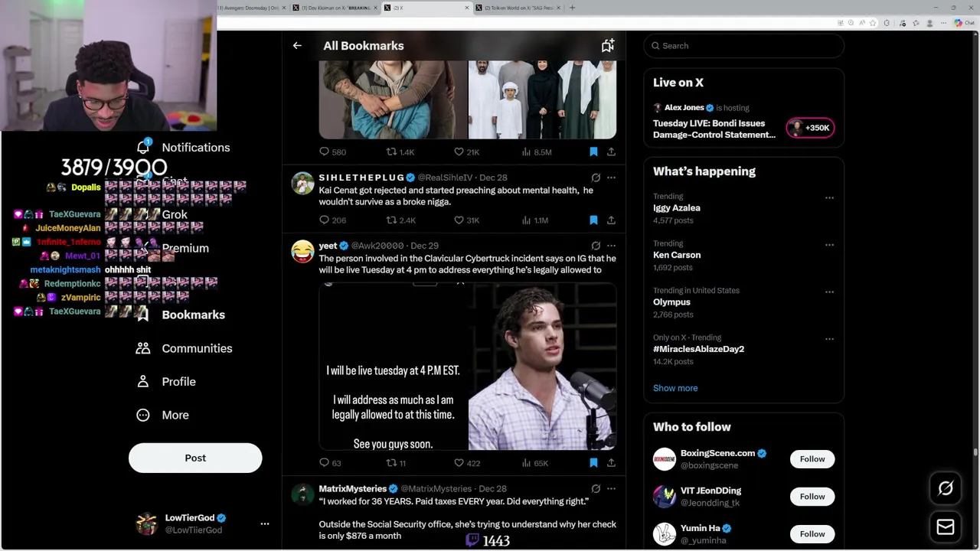This screenshot has height=551, width=980.
Task: Like the yeet post with 422 likes
Action: tap(459, 463)
